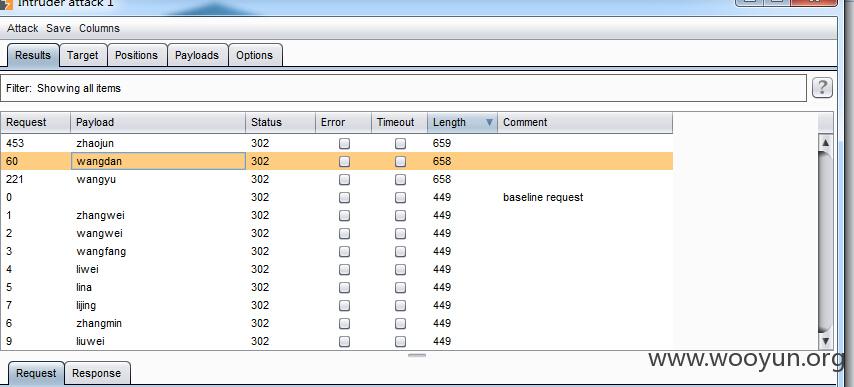Sort by the Request column header

pos(35,122)
